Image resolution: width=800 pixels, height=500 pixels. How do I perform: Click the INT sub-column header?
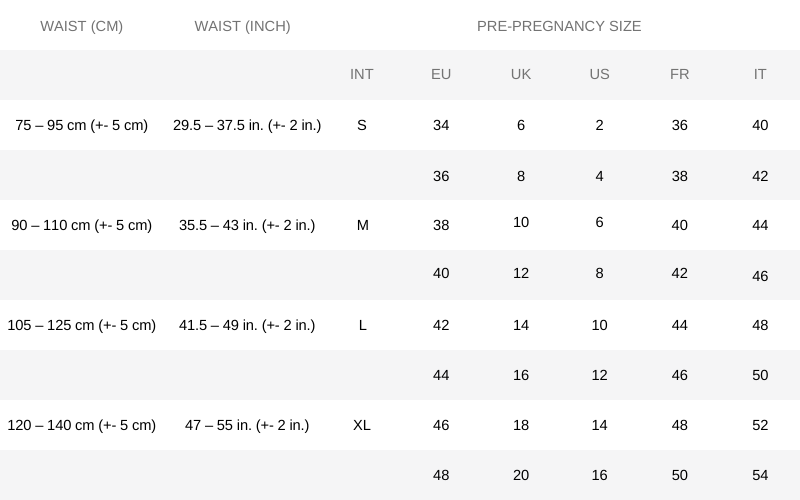[362, 74]
